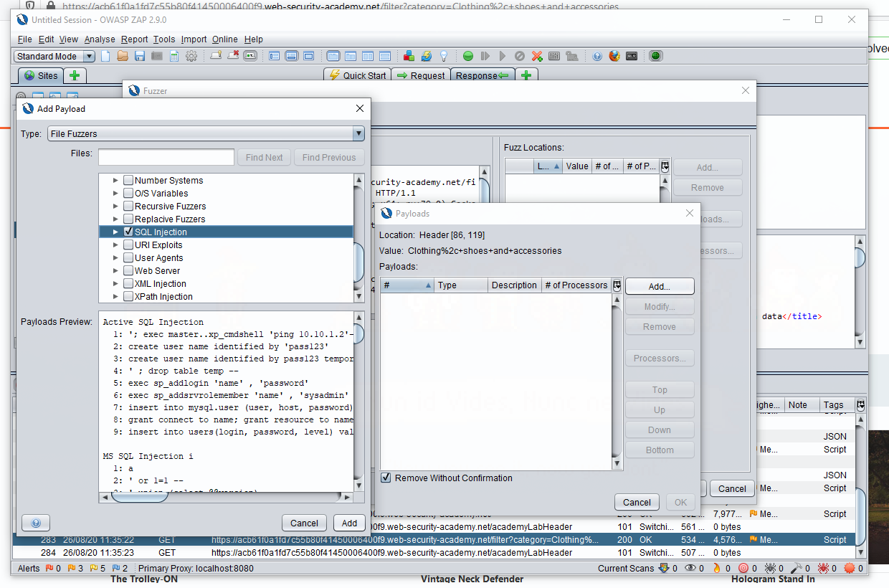Expand the XPath Injection tree node
The width and height of the screenshot is (889, 588).
click(115, 296)
